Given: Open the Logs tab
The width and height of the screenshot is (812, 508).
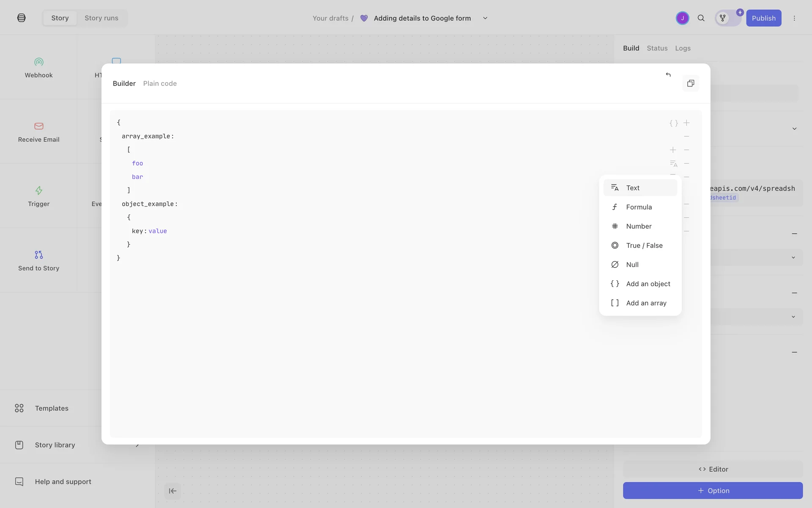Looking at the screenshot, I should pyautogui.click(x=683, y=48).
